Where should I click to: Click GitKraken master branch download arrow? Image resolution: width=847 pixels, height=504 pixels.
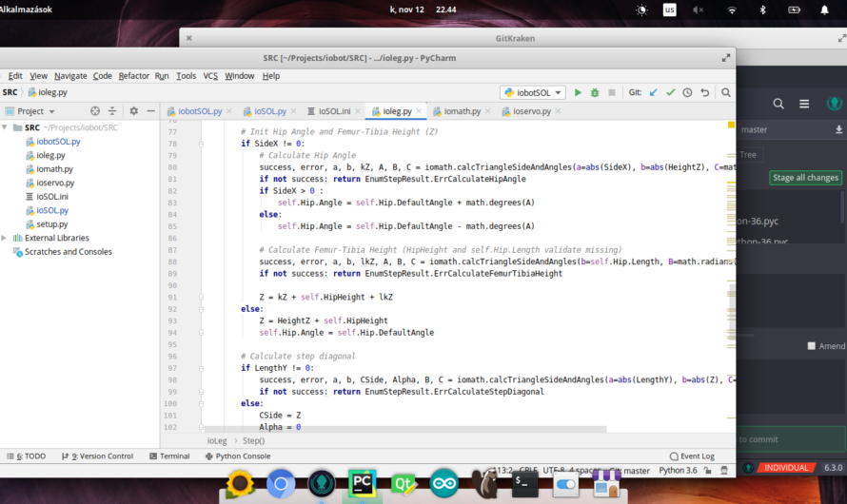[838, 129]
